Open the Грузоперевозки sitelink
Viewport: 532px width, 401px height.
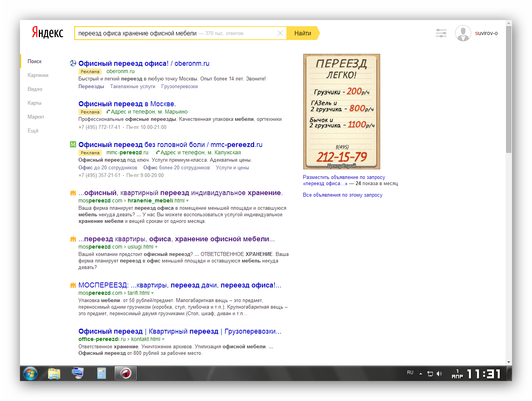[x=180, y=87]
